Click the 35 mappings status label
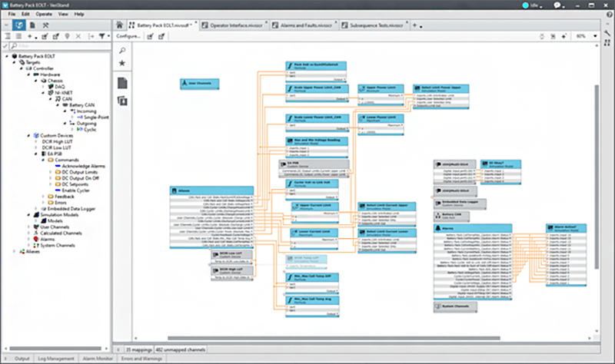 (138, 349)
